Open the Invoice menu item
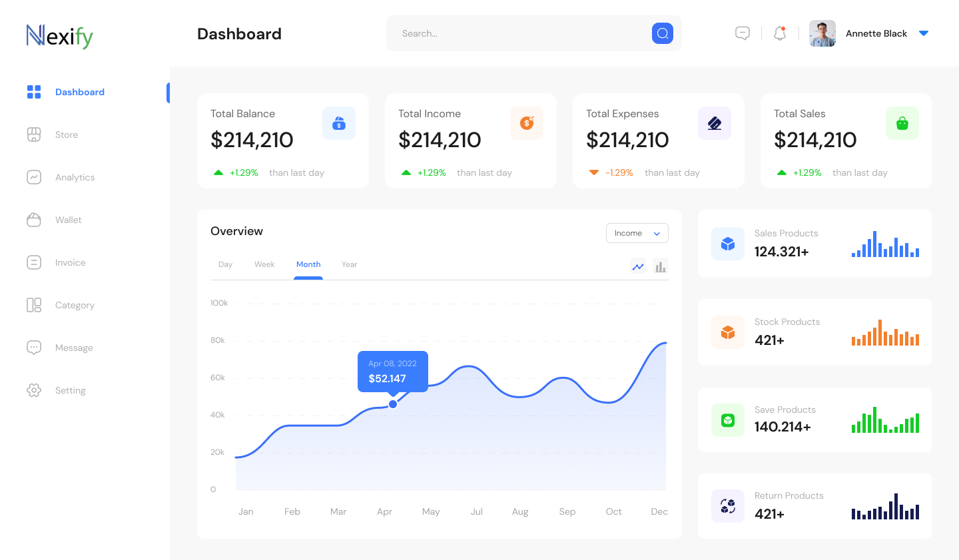 [x=70, y=262]
